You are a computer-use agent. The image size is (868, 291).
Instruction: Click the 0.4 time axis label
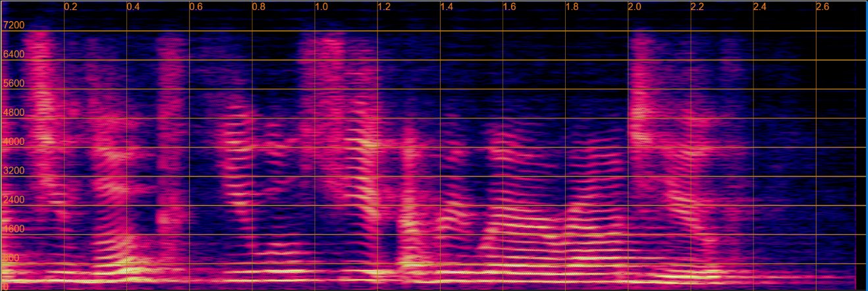coord(133,7)
